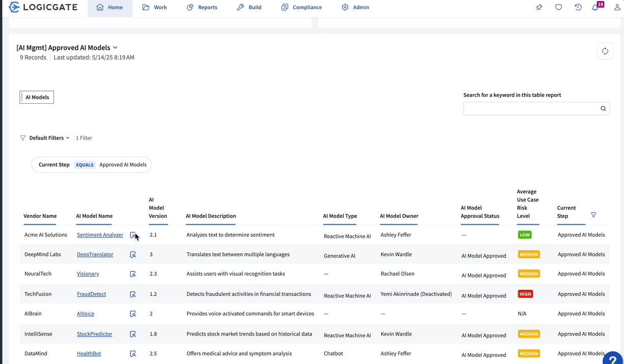624x364 pixels.
Task: Click the LOW risk badge for Sentiment Analyzer
Action: pos(524,235)
